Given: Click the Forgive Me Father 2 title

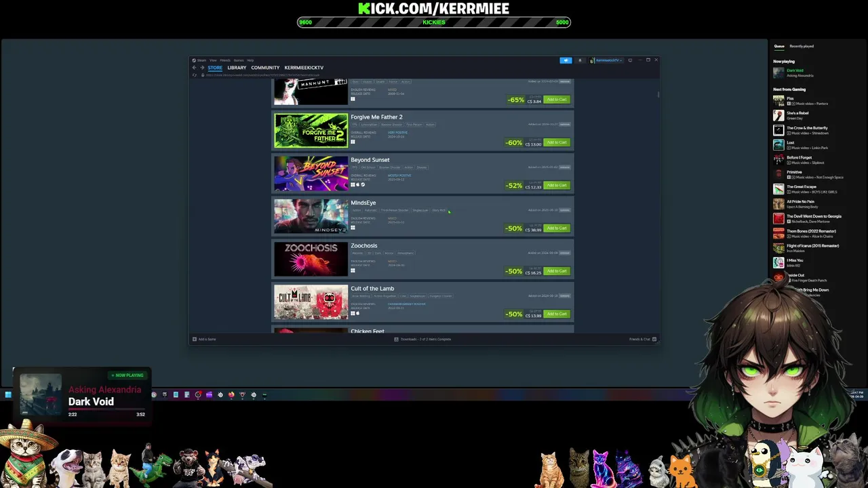Looking at the screenshot, I should [x=376, y=117].
